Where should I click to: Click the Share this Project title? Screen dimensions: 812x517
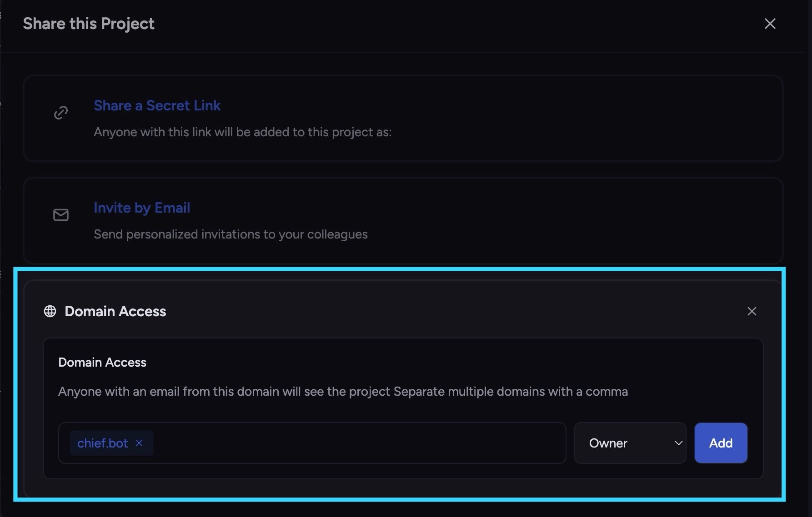(89, 24)
